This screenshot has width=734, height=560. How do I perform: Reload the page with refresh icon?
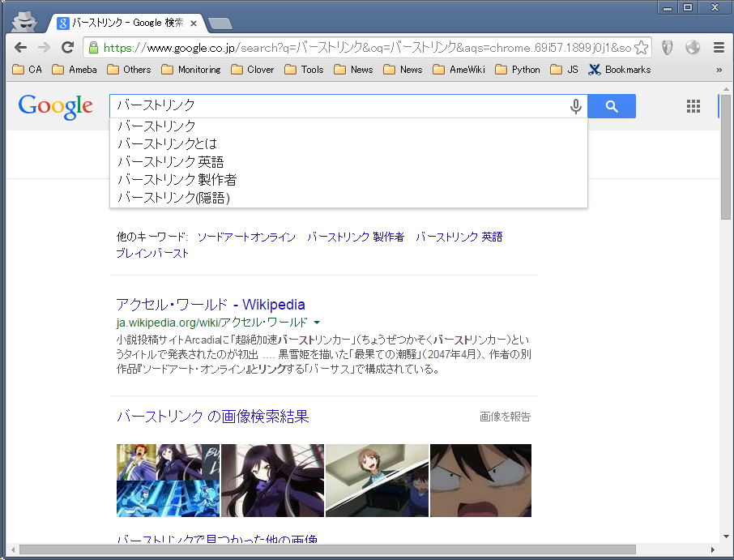pos(68,47)
